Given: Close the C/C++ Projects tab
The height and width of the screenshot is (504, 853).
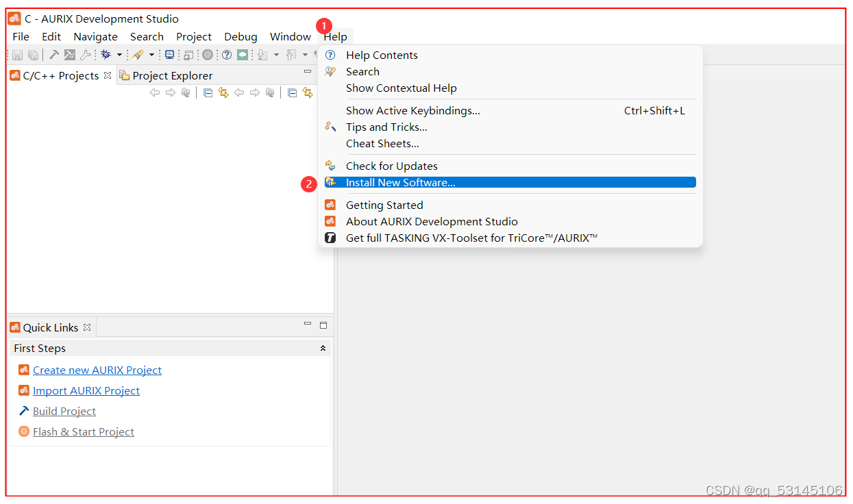Looking at the screenshot, I should pyautogui.click(x=108, y=75).
